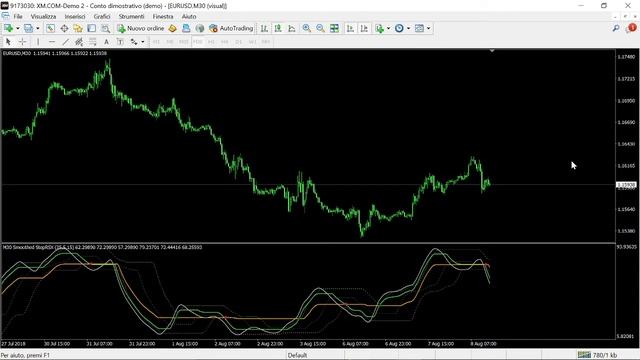The image size is (640, 360).
Task: Open the File menu
Action: pyautogui.click(x=18, y=16)
